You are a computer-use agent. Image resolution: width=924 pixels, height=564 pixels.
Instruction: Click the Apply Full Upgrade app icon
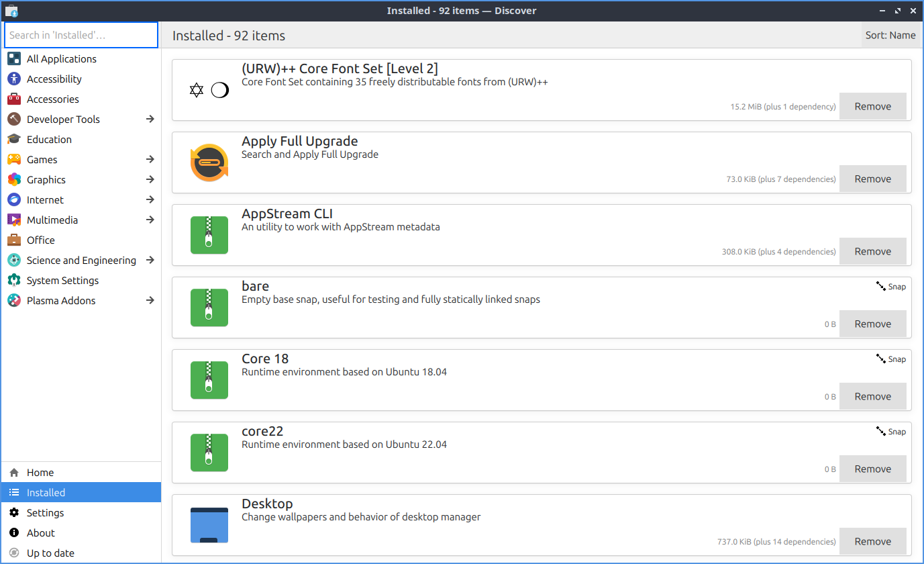[x=209, y=162]
